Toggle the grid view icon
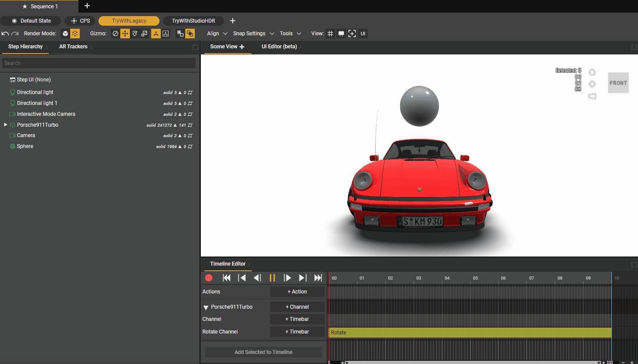 click(x=330, y=34)
